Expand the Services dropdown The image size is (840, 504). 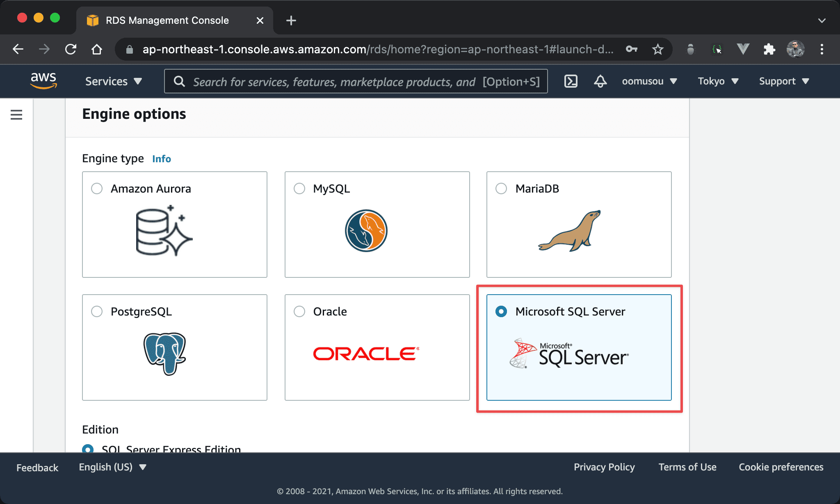click(114, 82)
